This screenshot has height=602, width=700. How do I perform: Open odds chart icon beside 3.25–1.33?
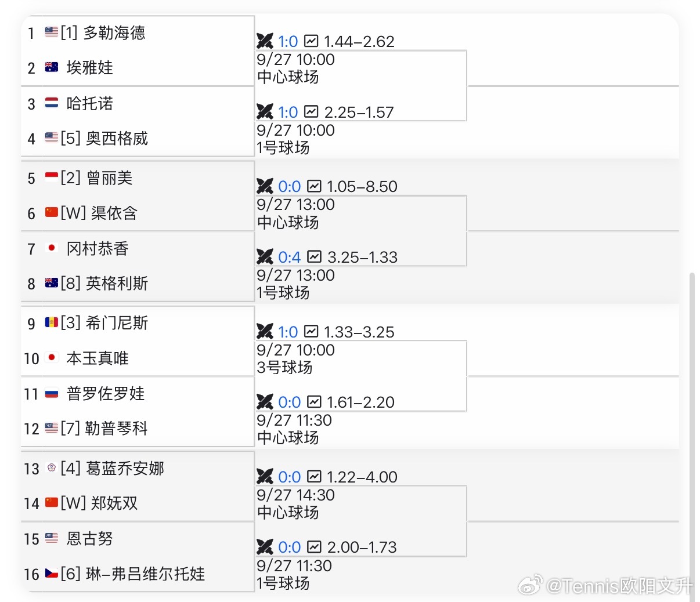314,256
